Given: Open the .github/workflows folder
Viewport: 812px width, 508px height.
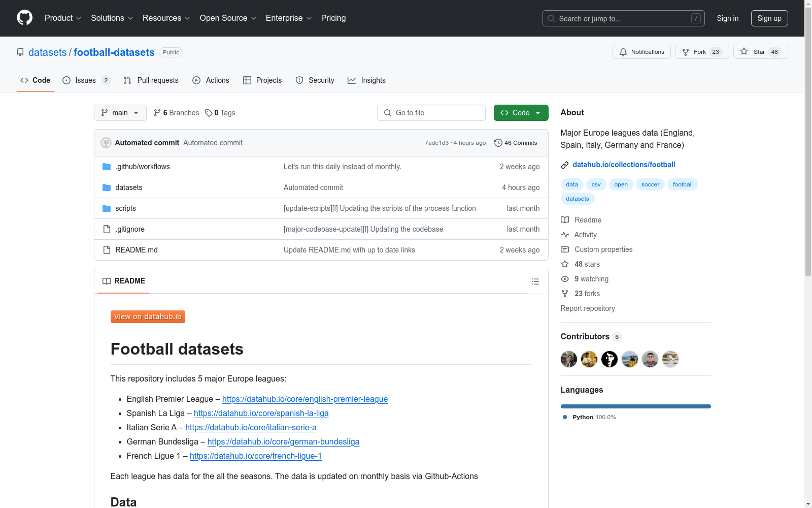Looking at the screenshot, I should [x=143, y=167].
